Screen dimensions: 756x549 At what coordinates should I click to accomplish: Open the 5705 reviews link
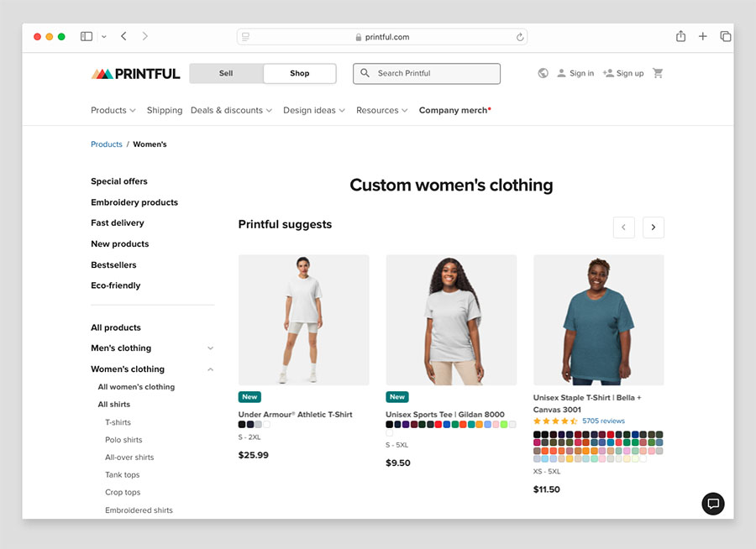click(603, 421)
